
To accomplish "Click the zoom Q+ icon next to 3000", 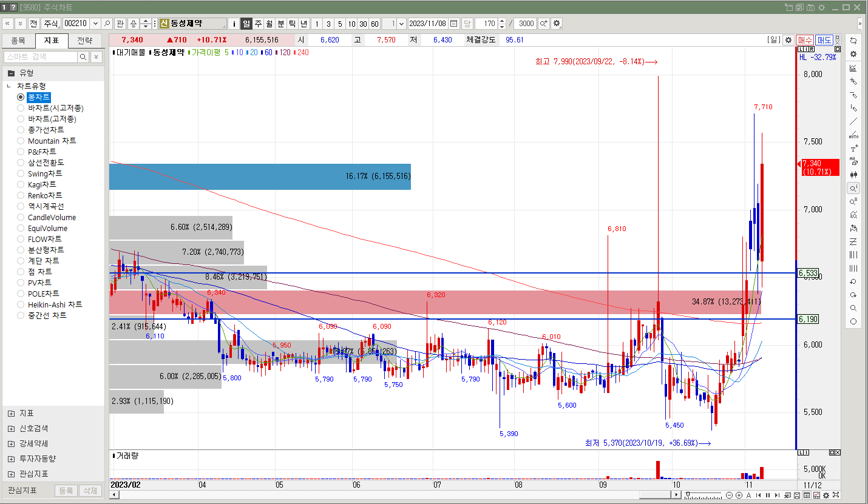I will (543, 24).
